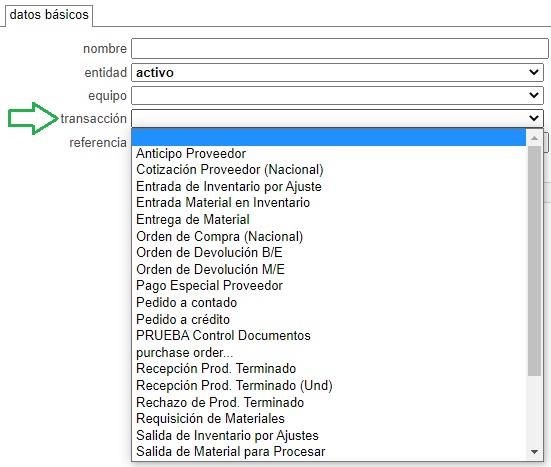
Task: Click the list scrollbar down arrow
Action: pos(534,452)
